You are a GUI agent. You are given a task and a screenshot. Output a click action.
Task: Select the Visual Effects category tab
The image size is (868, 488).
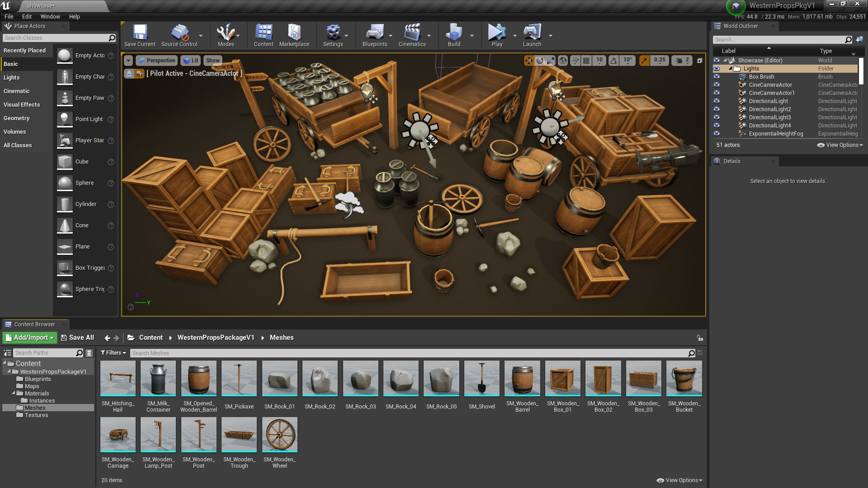pos(22,105)
